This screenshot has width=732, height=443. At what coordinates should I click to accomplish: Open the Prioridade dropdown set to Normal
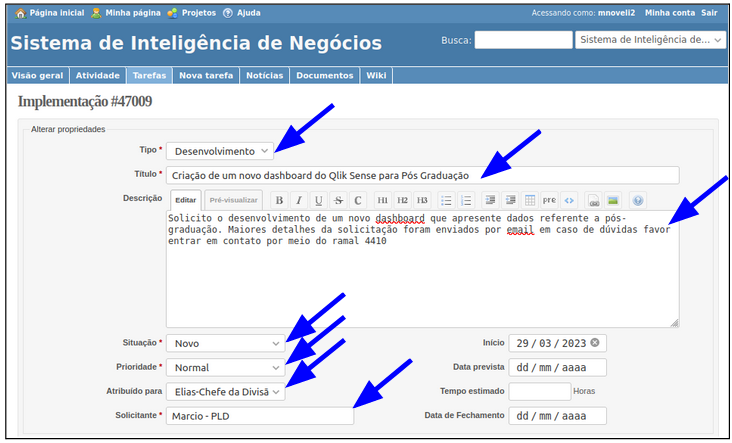(226, 367)
